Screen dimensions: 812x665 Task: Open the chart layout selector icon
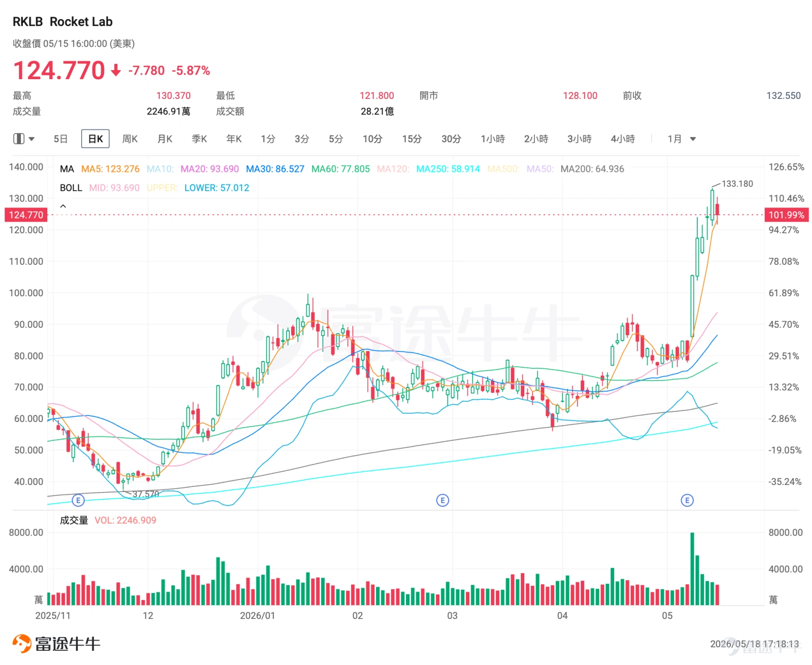(23, 138)
